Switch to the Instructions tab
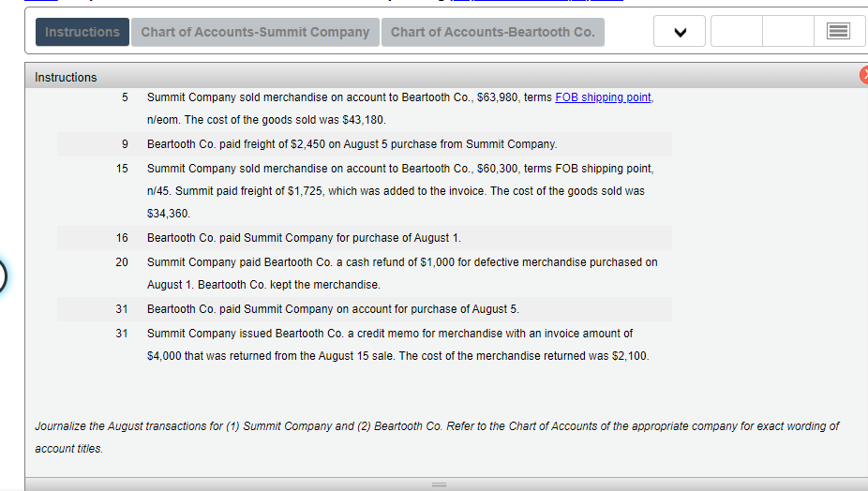 82,32
